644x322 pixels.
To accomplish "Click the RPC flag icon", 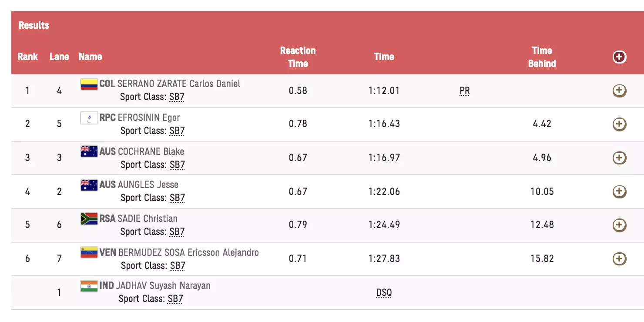I will (89, 118).
